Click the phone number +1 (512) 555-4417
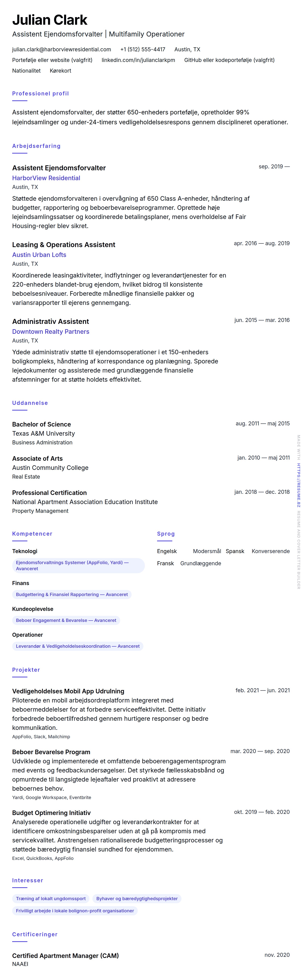Image resolution: width=302 pixels, height=980 pixels. tap(143, 49)
